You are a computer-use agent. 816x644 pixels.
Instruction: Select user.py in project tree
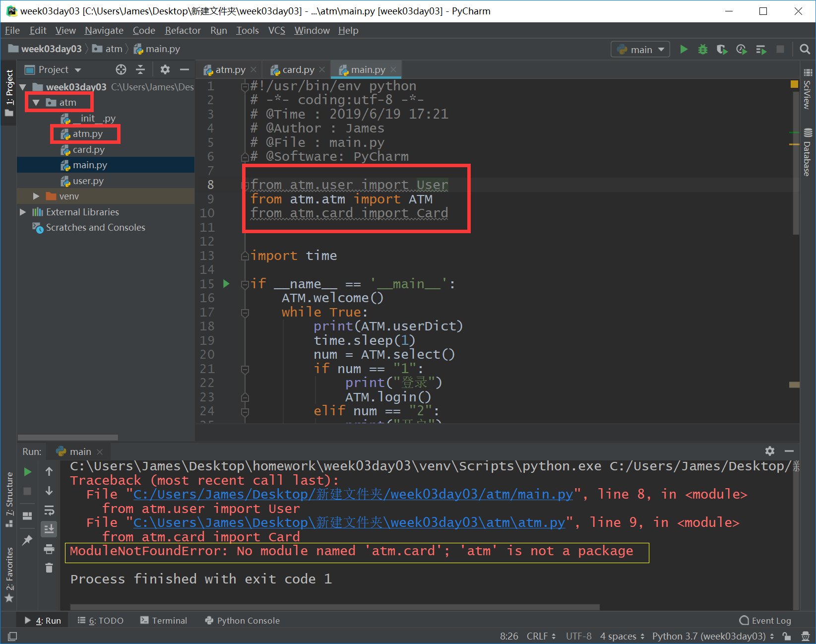(88, 181)
